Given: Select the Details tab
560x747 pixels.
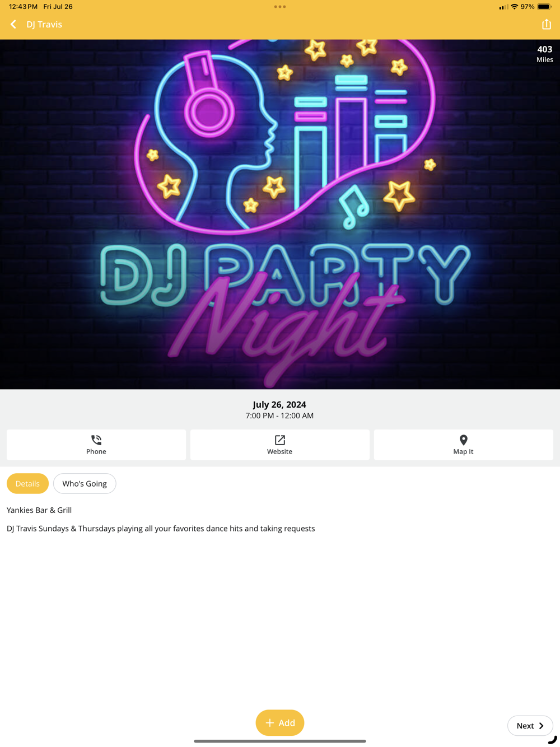Looking at the screenshot, I should click(27, 483).
